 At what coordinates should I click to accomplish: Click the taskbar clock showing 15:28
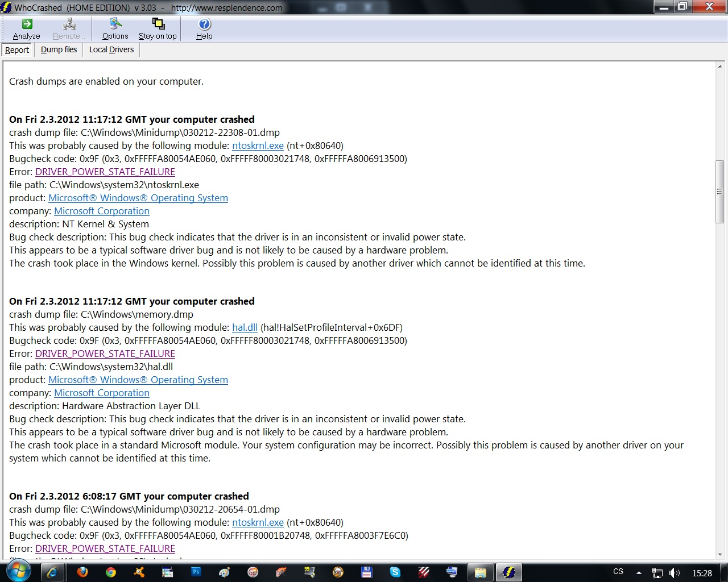click(702, 573)
